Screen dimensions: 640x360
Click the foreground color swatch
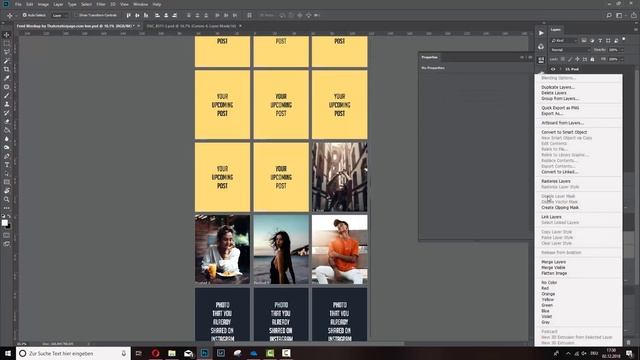tap(4, 222)
